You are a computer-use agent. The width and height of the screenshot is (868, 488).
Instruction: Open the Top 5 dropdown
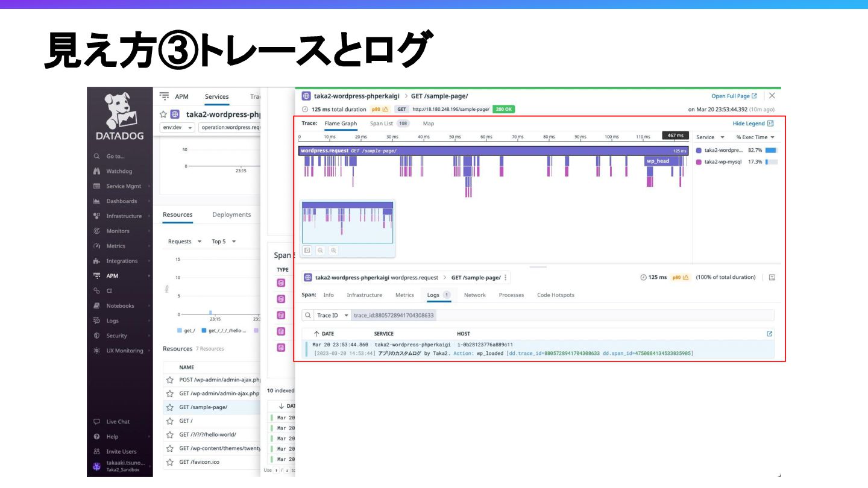pyautogui.click(x=224, y=242)
